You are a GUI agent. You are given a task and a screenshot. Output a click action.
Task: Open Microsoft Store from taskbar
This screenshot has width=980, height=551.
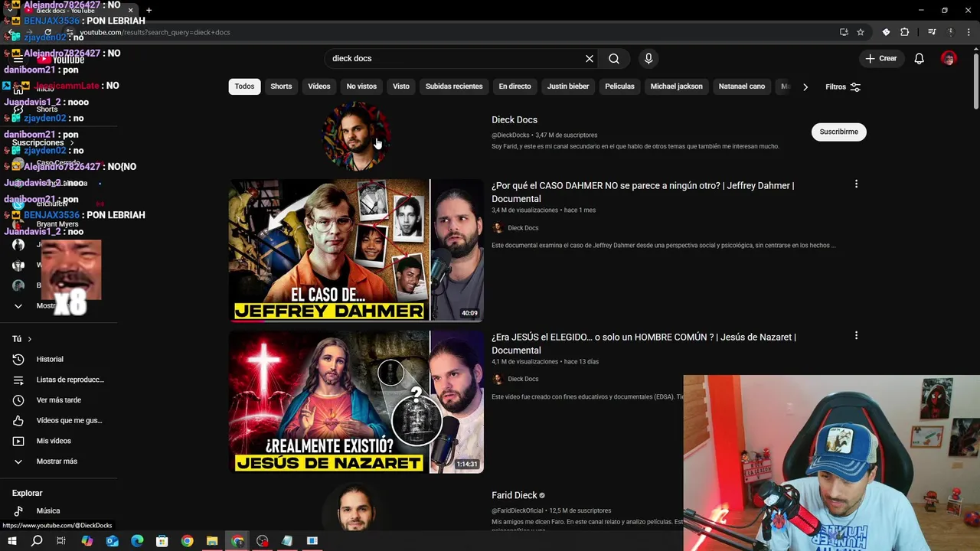click(162, 541)
